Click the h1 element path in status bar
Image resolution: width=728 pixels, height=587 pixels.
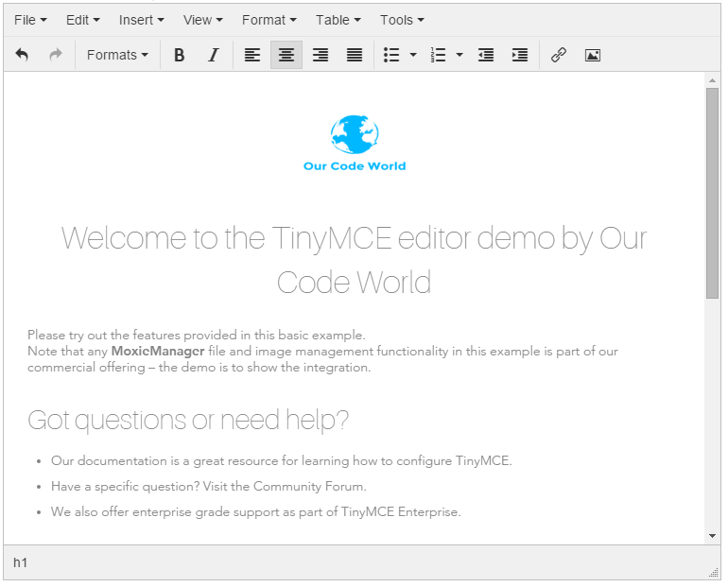click(x=21, y=562)
